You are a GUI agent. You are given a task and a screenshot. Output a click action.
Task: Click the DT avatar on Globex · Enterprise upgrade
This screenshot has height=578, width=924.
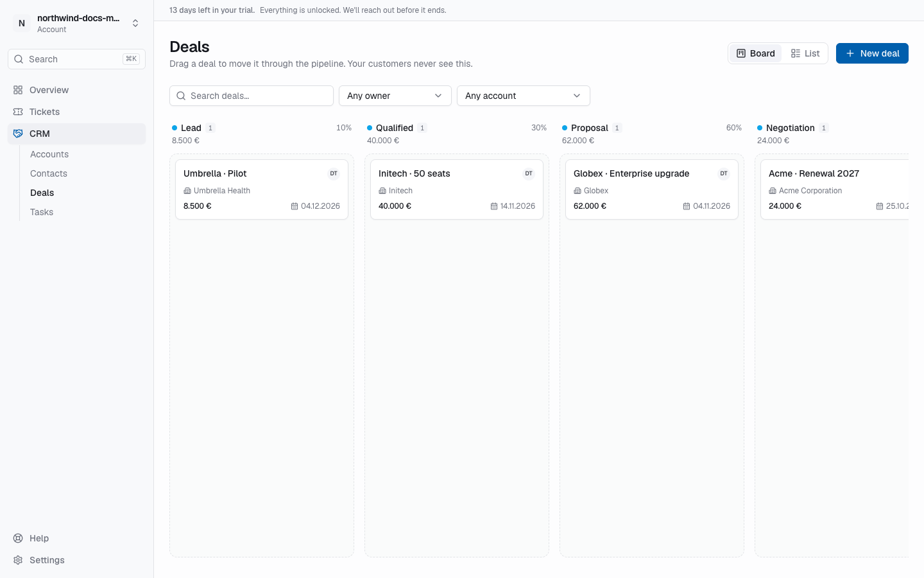[724, 173]
